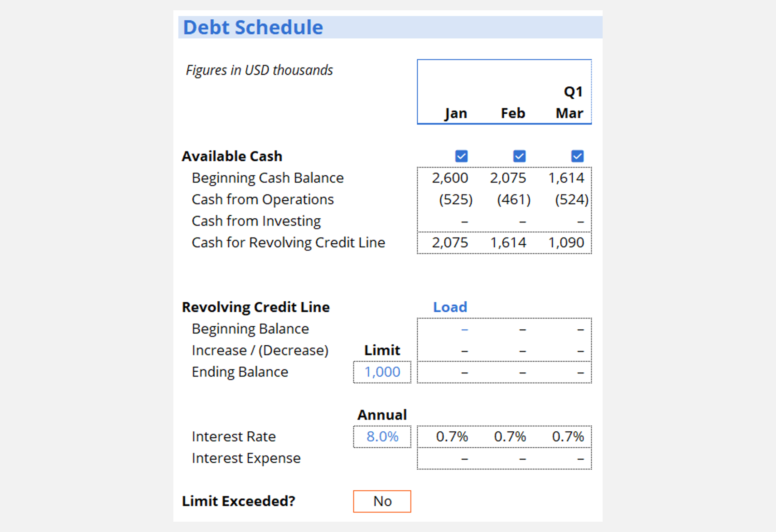This screenshot has width=776, height=532.
Task: Toggle the Mar column checkbox
Action: (x=577, y=156)
